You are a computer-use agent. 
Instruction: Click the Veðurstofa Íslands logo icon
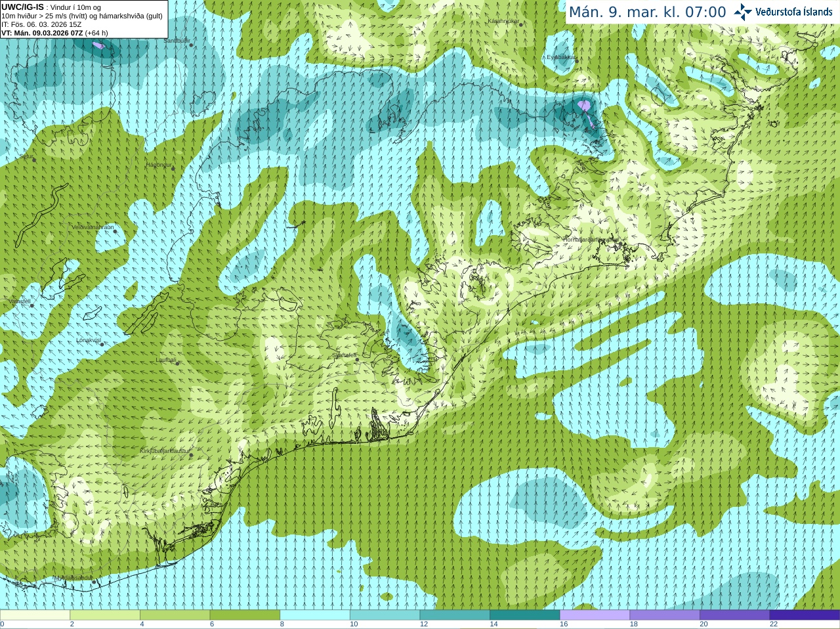tap(742, 12)
